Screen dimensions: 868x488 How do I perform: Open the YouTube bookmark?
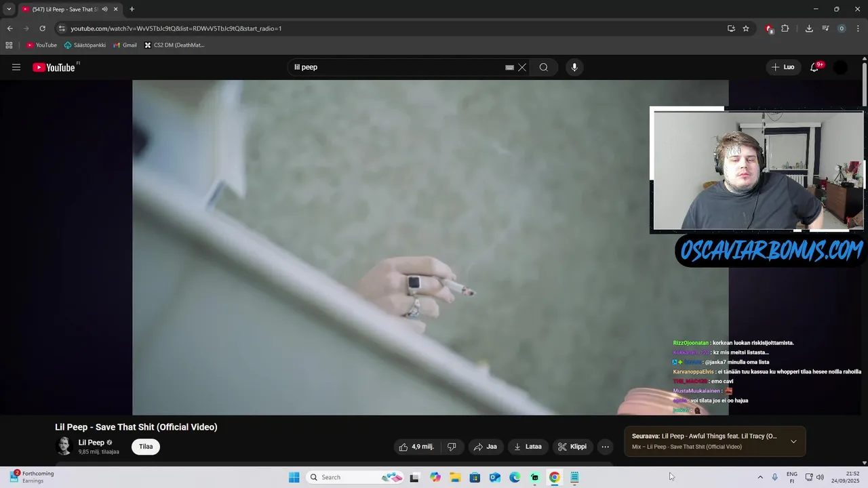tap(41, 45)
